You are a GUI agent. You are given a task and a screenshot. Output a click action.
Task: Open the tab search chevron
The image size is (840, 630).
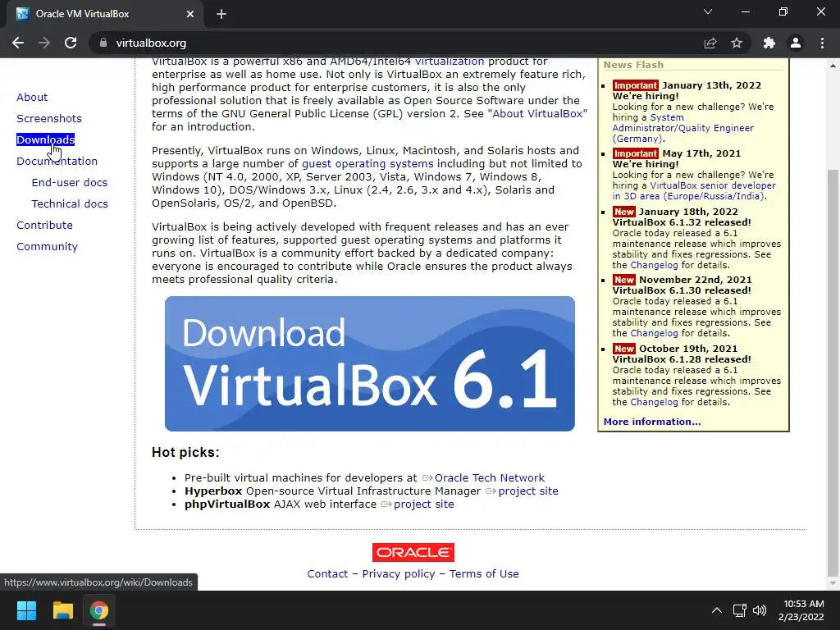point(708,11)
